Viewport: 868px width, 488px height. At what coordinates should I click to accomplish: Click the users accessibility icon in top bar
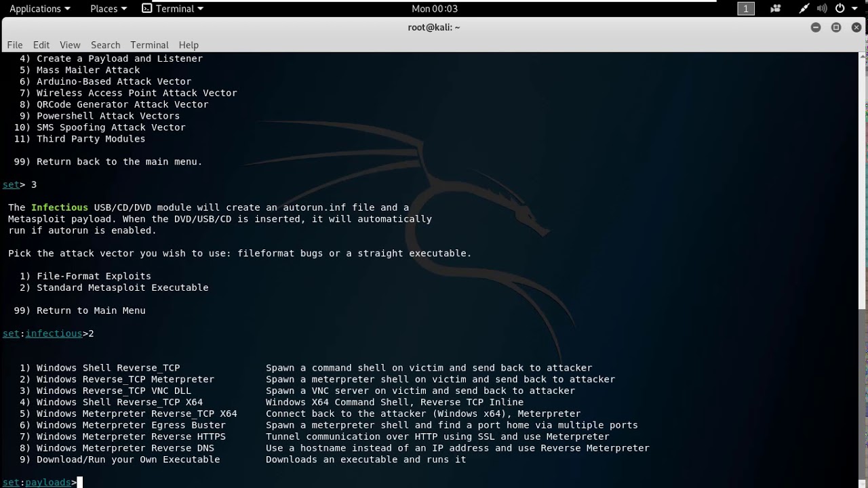pyautogui.click(x=776, y=9)
